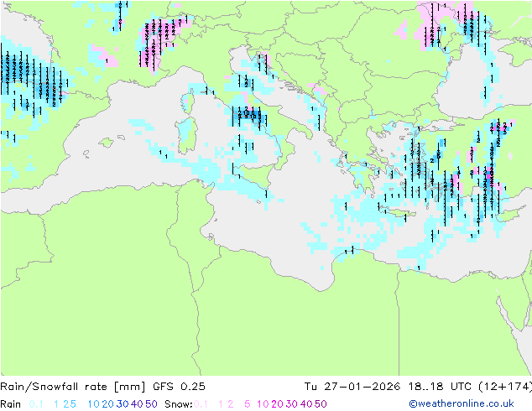Pick the Rain legend value 0.1
Viewport: 532px width, 411px height.
[x=36, y=404]
